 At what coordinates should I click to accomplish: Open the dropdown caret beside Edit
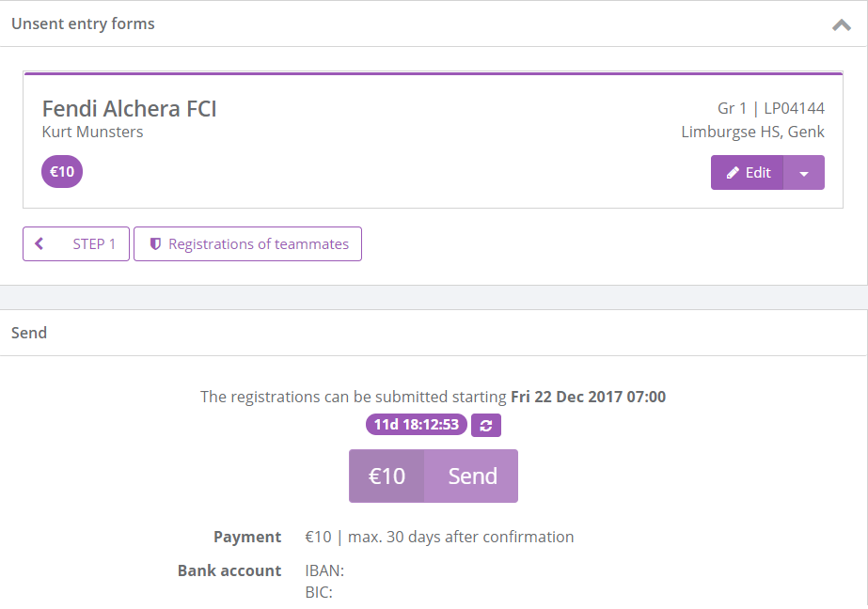804,173
